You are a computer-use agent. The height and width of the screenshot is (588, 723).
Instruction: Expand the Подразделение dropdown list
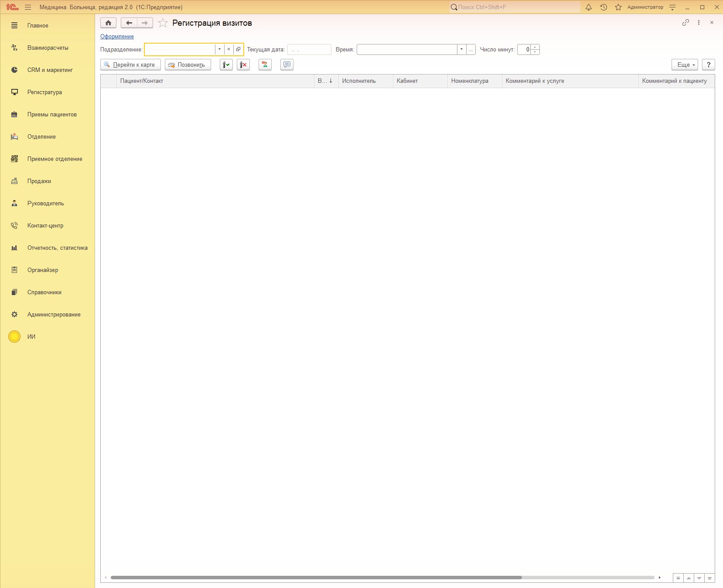click(x=219, y=49)
